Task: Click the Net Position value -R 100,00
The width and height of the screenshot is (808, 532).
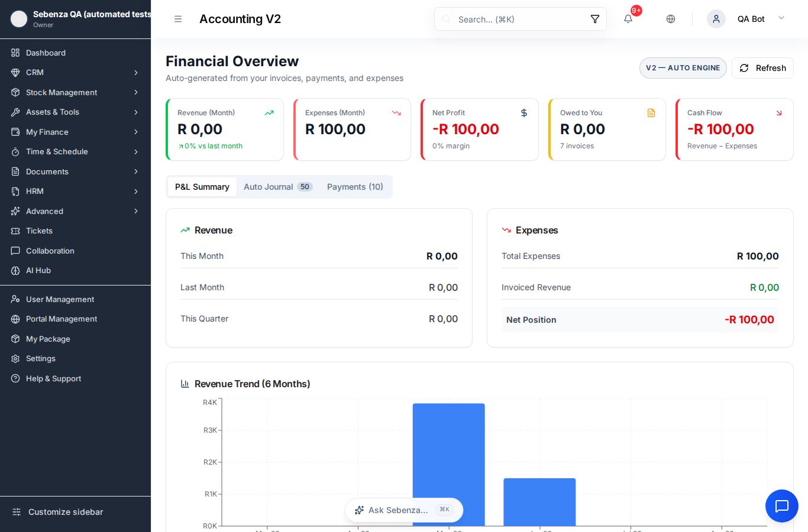Action: point(749,320)
